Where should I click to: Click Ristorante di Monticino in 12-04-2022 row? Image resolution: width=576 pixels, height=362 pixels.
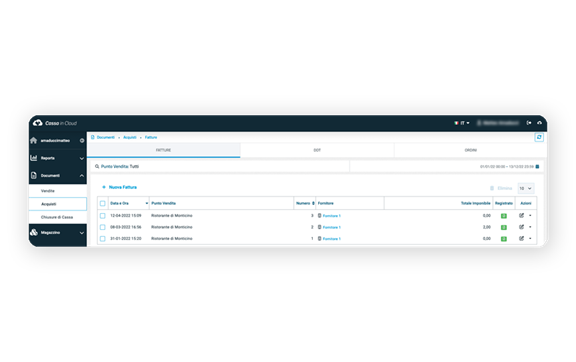point(172,216)
